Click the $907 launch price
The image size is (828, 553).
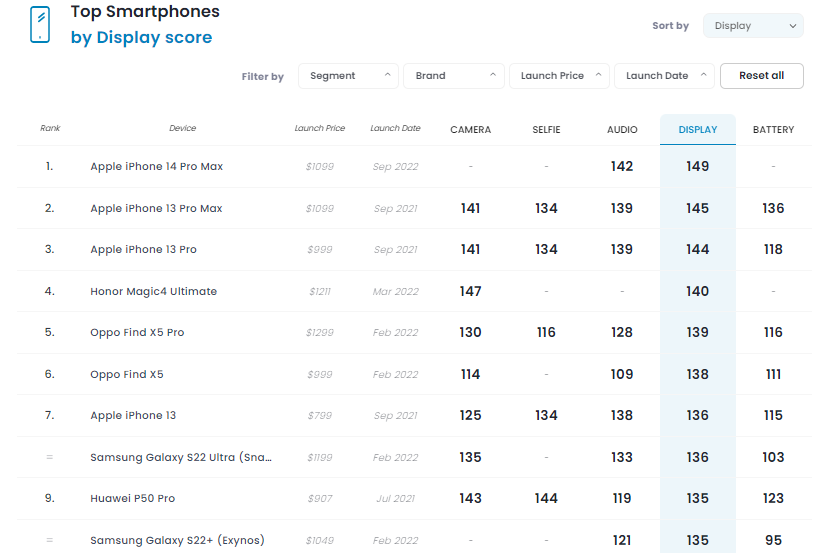point(319,499)
